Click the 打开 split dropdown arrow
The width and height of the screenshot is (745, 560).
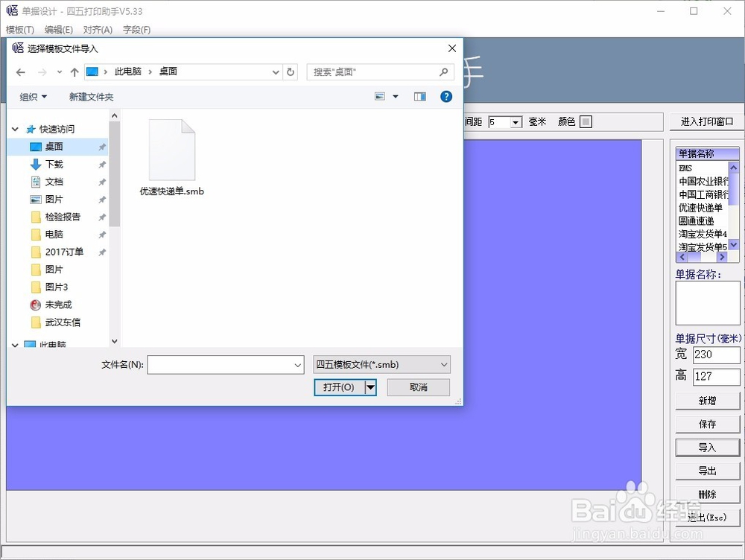370,387
